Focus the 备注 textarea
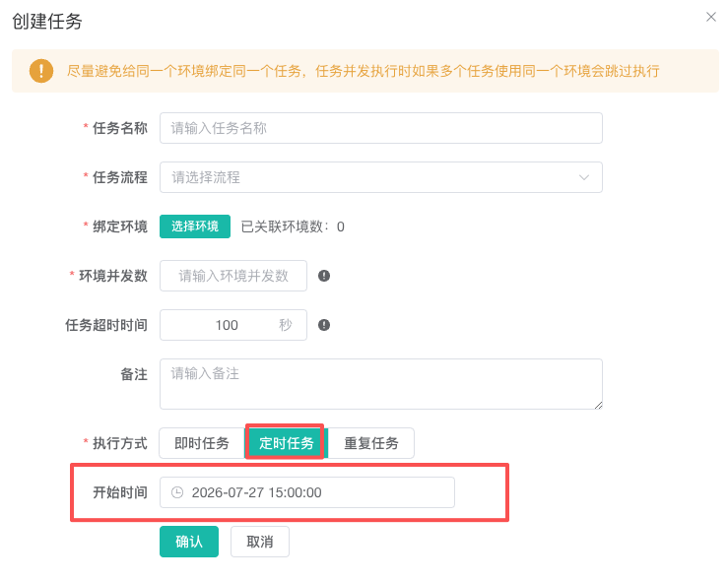Viewport: 728px width, 581px height. (381, 384)
